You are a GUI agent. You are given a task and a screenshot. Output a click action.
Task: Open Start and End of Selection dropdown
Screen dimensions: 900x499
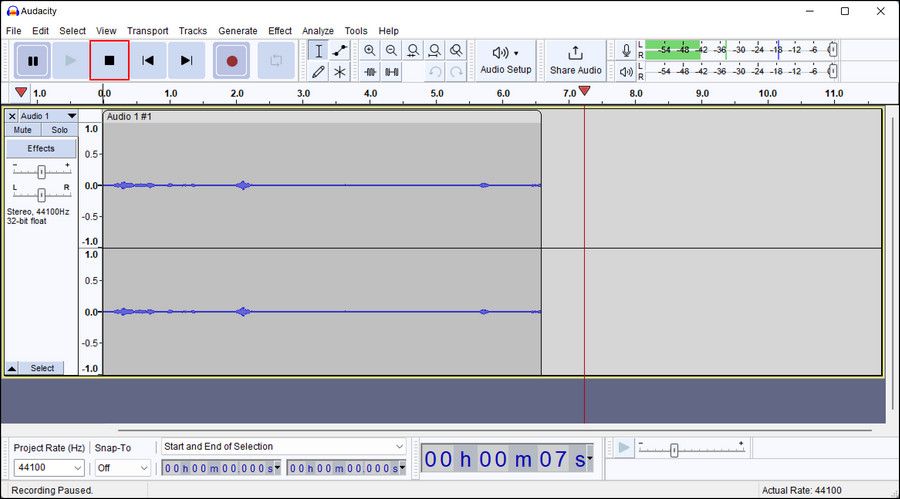284,447
